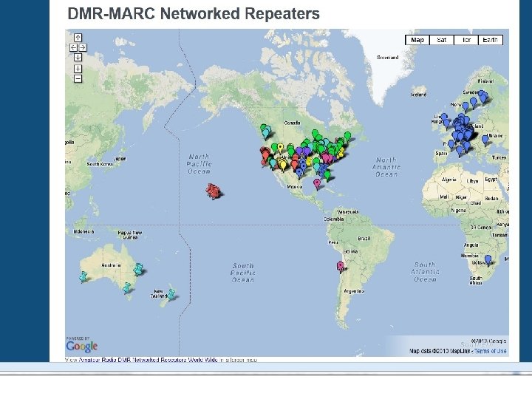This screenshot has height=399, width=532.
Task: Select the cyan pushpin in New Zealand
Action: (x=171, y=294)
